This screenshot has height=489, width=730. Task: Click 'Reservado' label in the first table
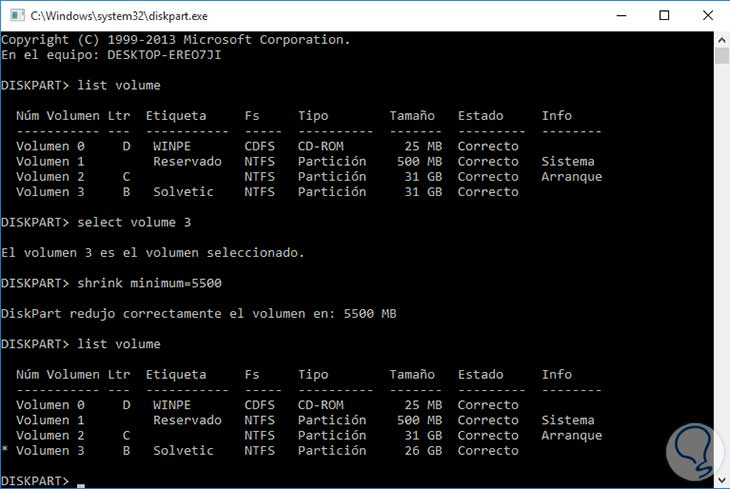pyautogui.click(x=187, y=161)
